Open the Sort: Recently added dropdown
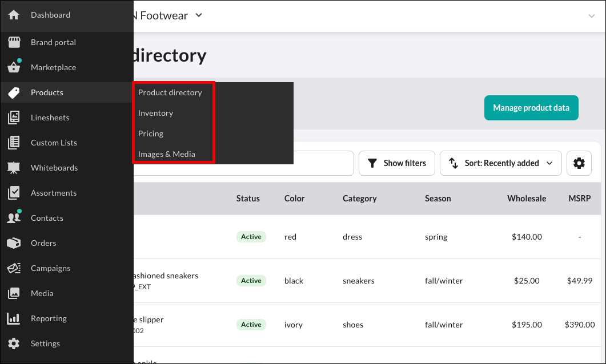This screenshot has height=364, width=606. pos(500,163)
